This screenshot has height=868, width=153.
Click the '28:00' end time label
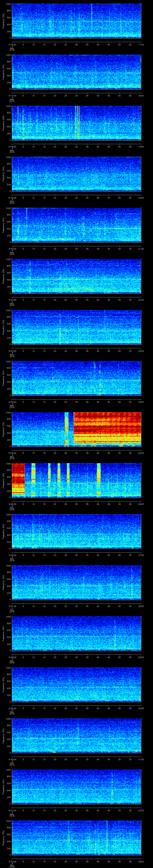coord(141,606)
